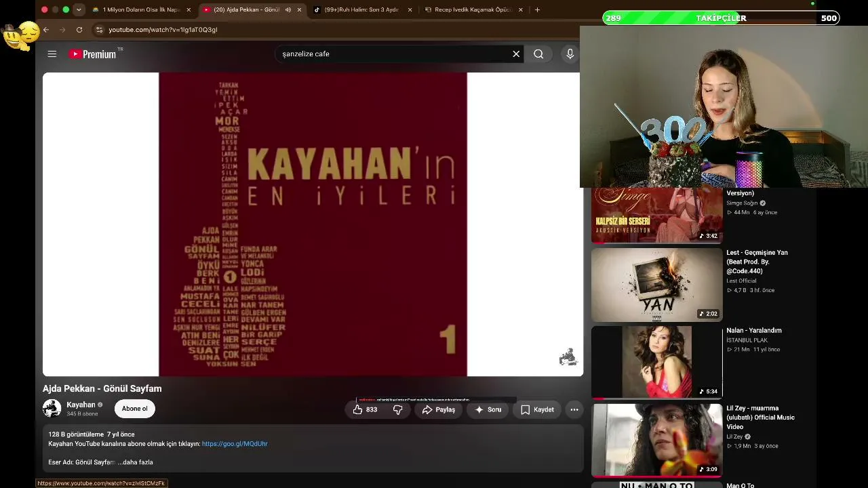Viewport: 868px width, 488px height.
Task: Click the video title Ajda Pekkan - Gönül Sayfam
Action: pyautogui.click(x=102, y=388)
